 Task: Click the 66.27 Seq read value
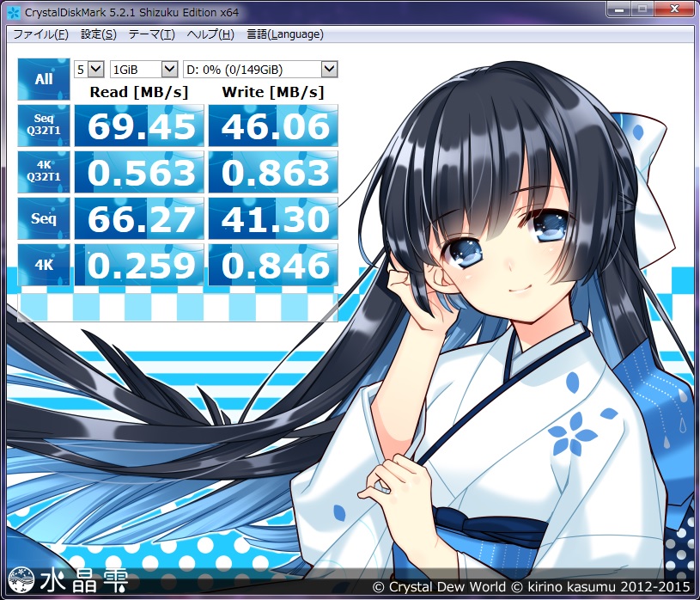click(139, 218)
